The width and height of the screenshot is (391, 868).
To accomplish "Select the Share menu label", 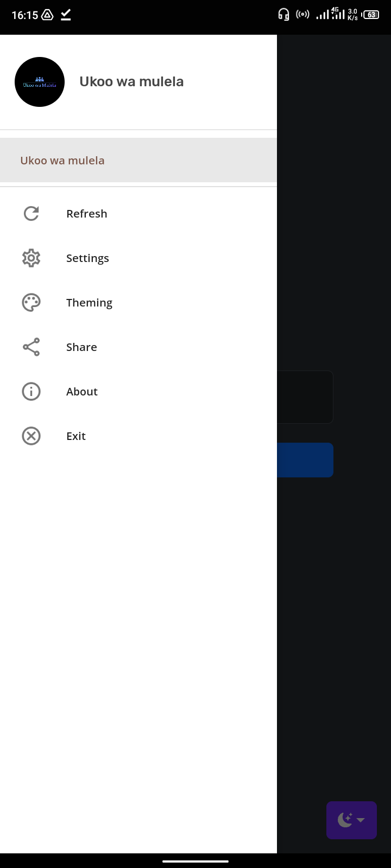I will coord(81,347).
